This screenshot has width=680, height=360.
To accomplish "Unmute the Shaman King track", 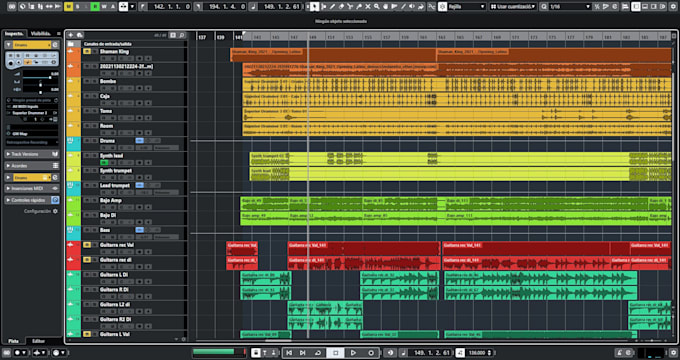I will tap(87, 52).
